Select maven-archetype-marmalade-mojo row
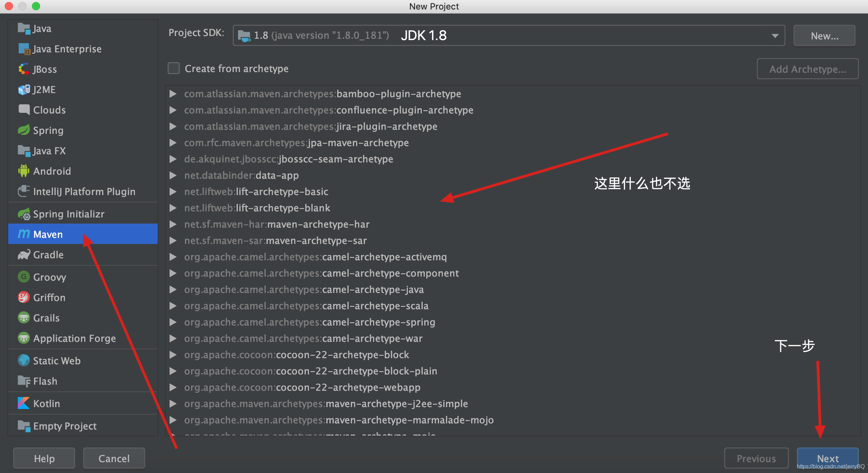 point(513,420)
